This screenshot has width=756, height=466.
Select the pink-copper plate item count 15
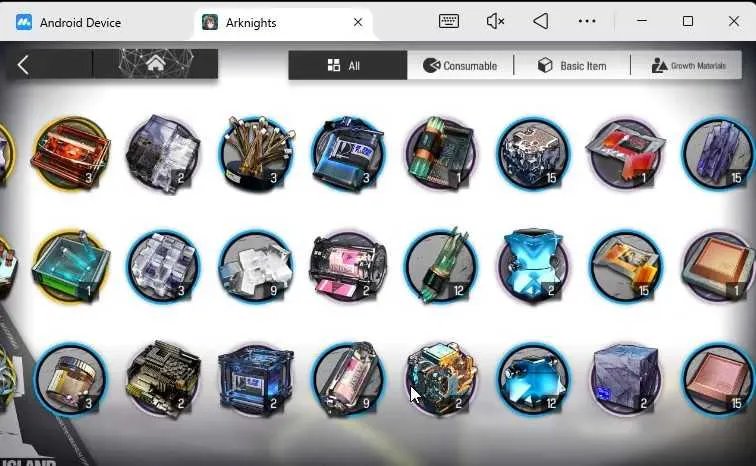pyautogui.click(x=718, y=379)
